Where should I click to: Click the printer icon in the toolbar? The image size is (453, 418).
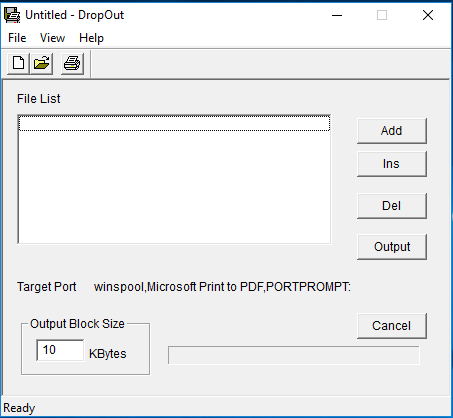click(x=72, y=63)
